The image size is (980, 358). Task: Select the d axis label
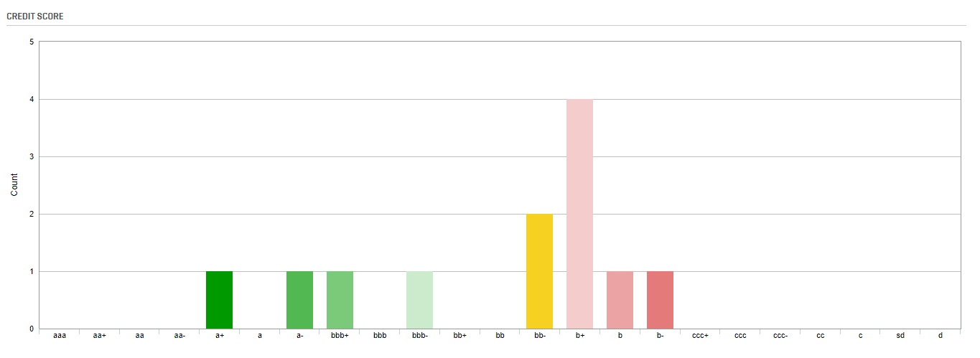point(940,335)
